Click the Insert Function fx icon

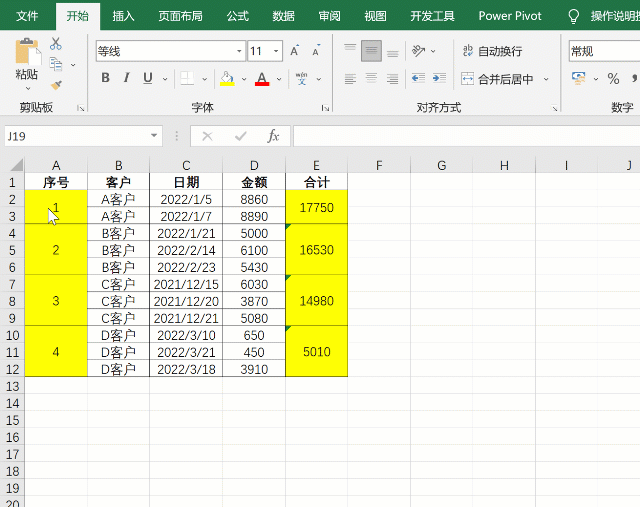[272, 136]
